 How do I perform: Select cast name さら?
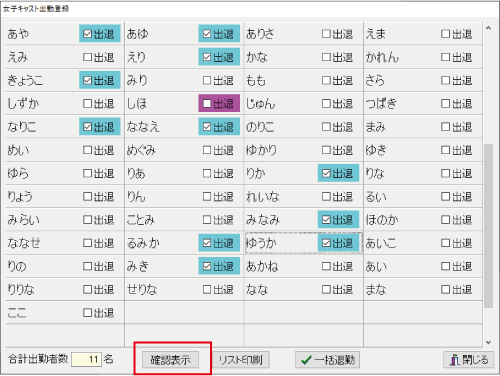click(x=375, y=80)
